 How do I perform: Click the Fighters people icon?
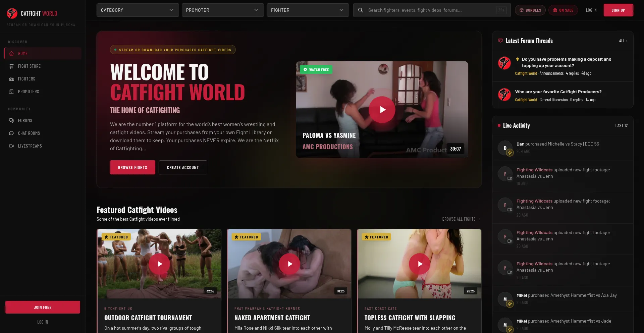[11, 79]
